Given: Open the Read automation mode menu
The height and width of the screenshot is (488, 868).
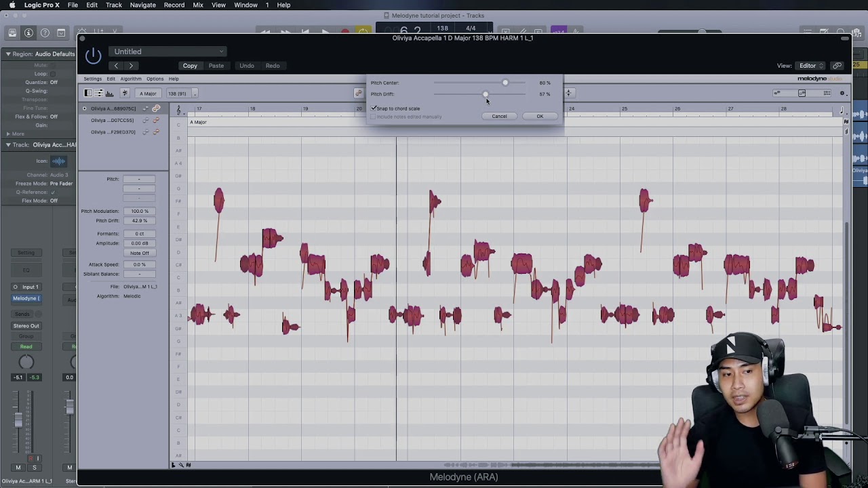Looking at the screenshot, I should tap(26, 346).
